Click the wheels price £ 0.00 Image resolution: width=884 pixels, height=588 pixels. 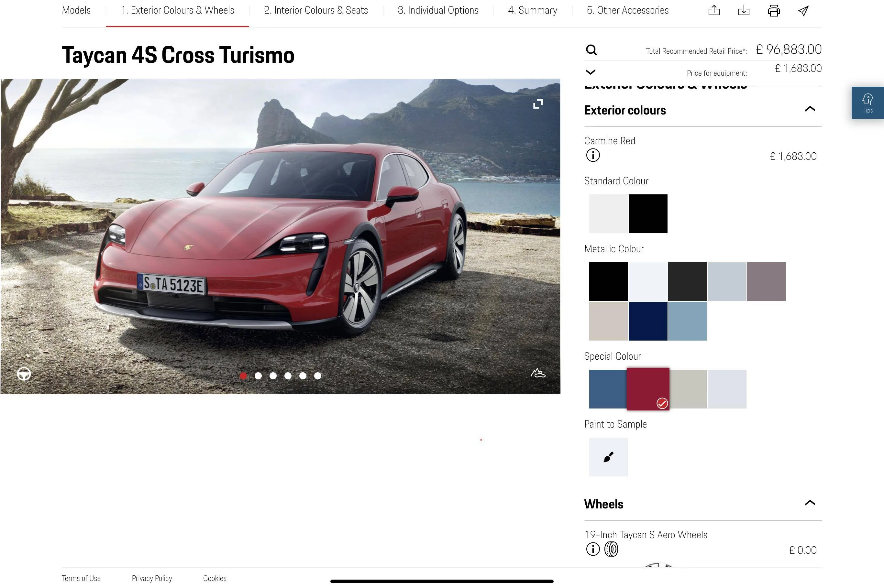(802, 550)
